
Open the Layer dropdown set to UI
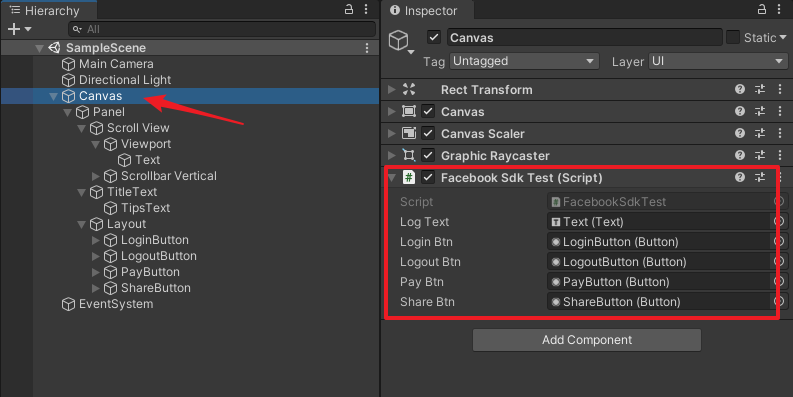coord(718,61)
